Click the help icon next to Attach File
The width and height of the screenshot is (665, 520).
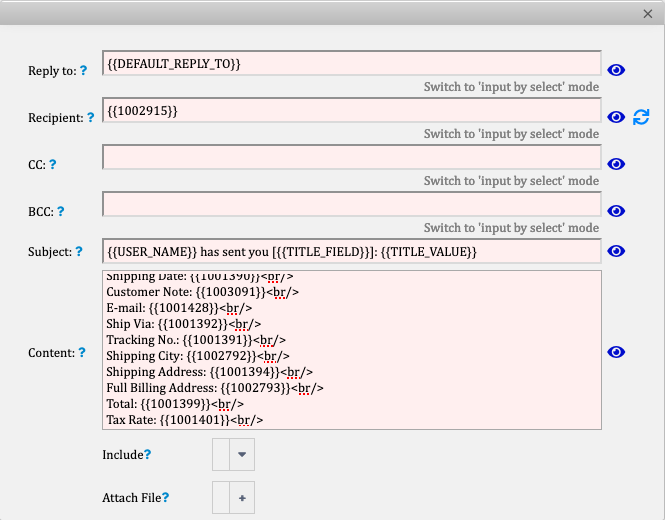point(165,498)
